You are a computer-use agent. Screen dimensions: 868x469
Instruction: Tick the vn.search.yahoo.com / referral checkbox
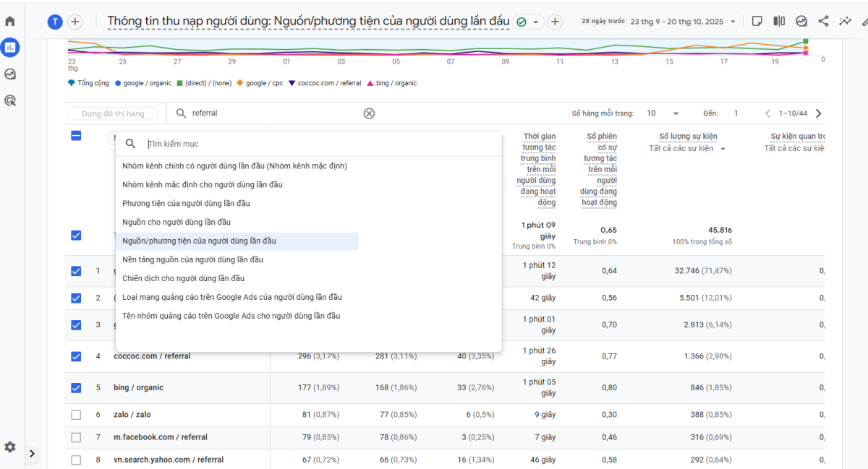click(x=76, y=460)
